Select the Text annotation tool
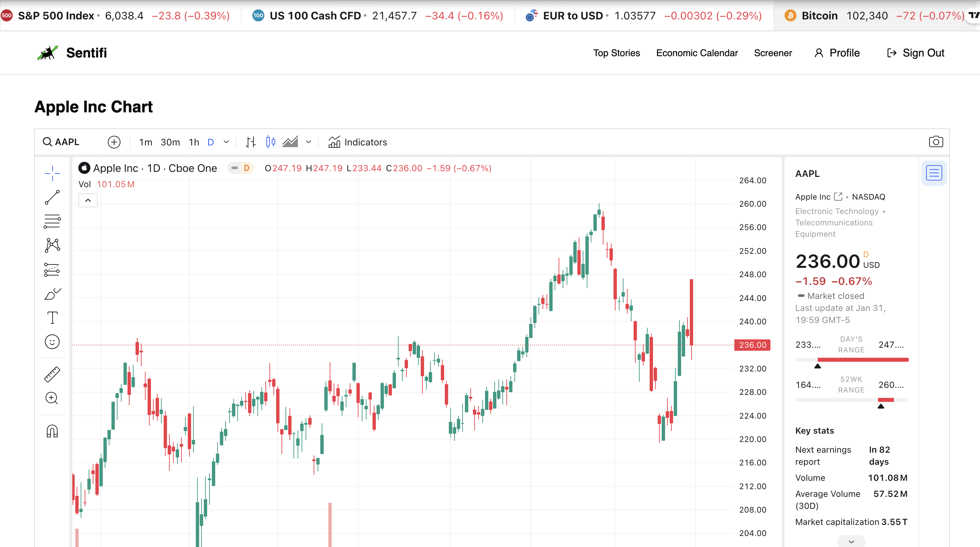Viewport: 980px width, 547px height. [52, 318]
